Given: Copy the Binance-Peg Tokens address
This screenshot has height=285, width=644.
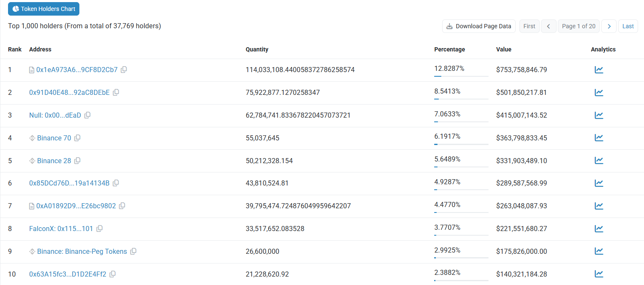Looking at the screenshot, I should point(133,252).
